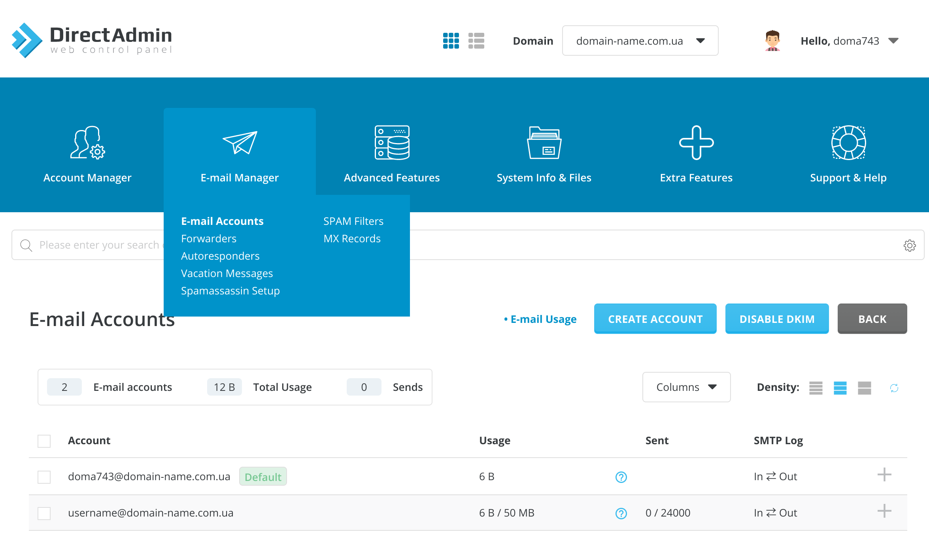
Task: Open the domain-name.com.ua domain dropdown
Action: tap(640, 41)
